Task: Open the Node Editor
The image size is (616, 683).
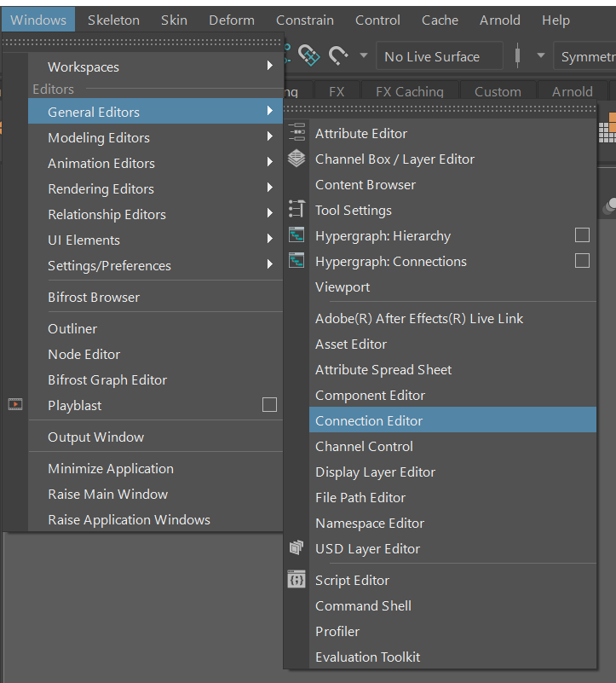Action: click(83, 354)
